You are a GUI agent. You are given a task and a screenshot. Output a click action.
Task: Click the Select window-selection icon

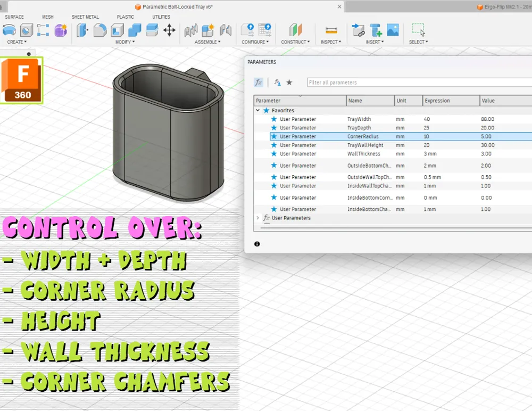pyautogui.click(x=418, y=30)
